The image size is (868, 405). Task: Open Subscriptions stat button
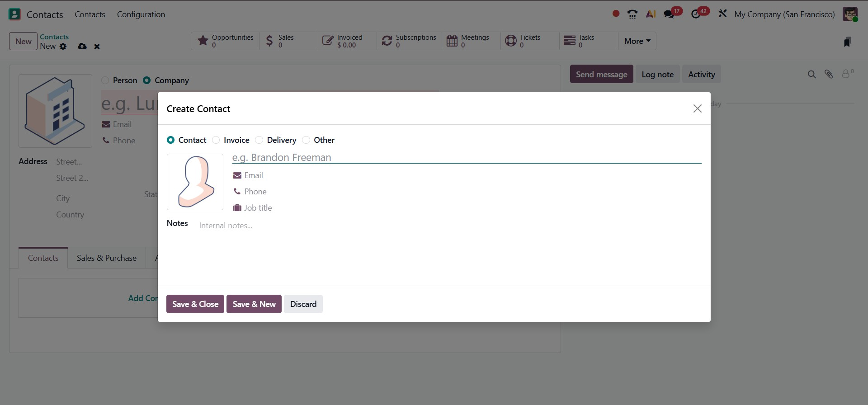(x=409, y=41)
